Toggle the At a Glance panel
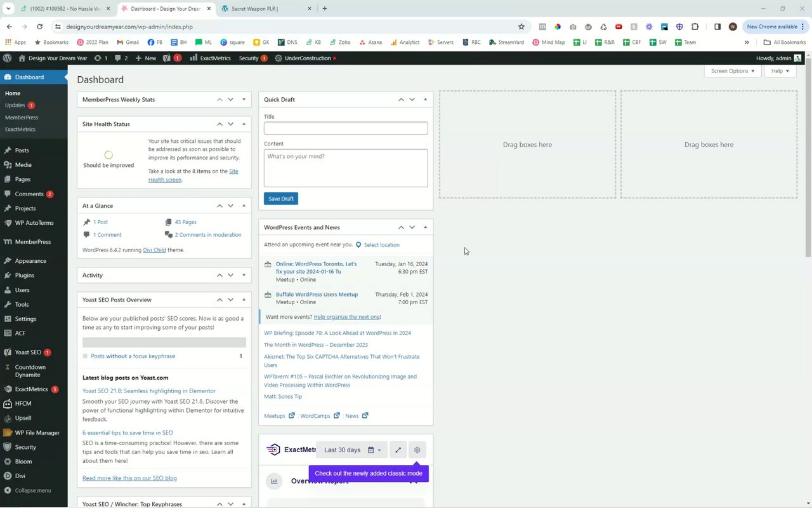 pyautogui.click(x=244, y=206)
